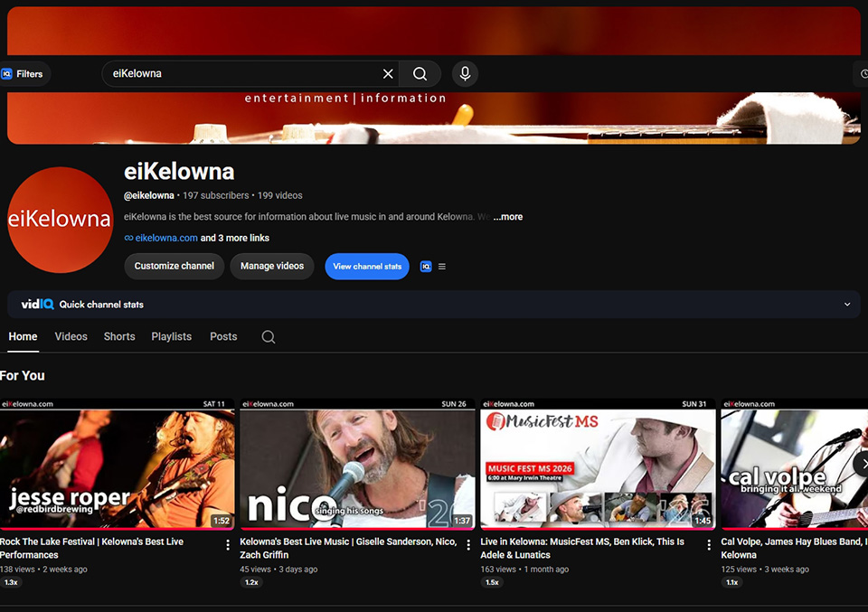Viewport: 868px width, 612px height.
Task: Click the magnifier search submit icon
Action: 420,73
